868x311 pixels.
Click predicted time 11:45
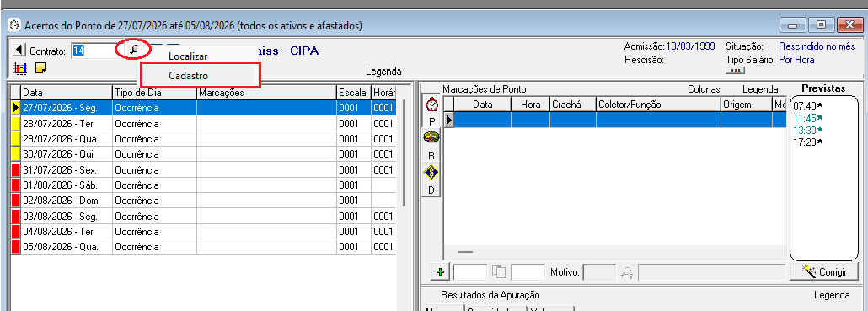808,118
